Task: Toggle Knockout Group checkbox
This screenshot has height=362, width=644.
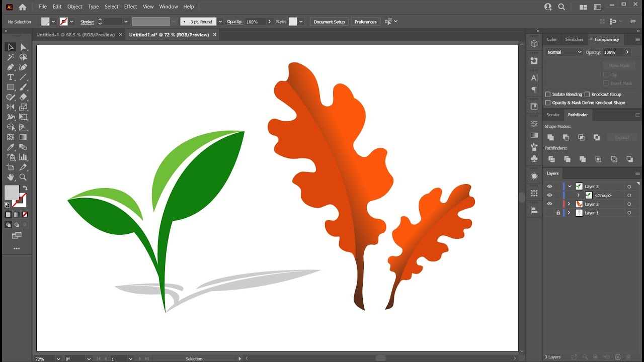Action: [x=587, y=94]
